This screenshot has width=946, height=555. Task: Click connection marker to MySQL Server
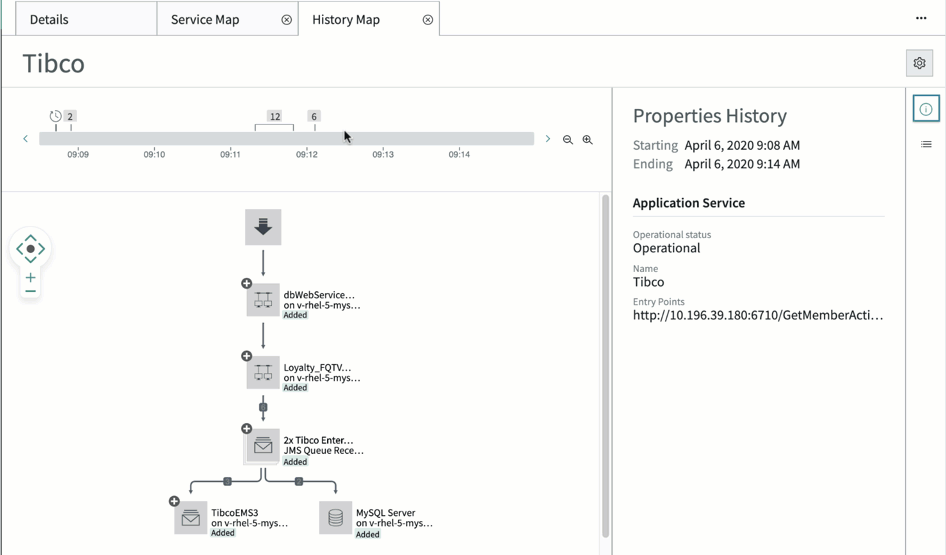299,481
